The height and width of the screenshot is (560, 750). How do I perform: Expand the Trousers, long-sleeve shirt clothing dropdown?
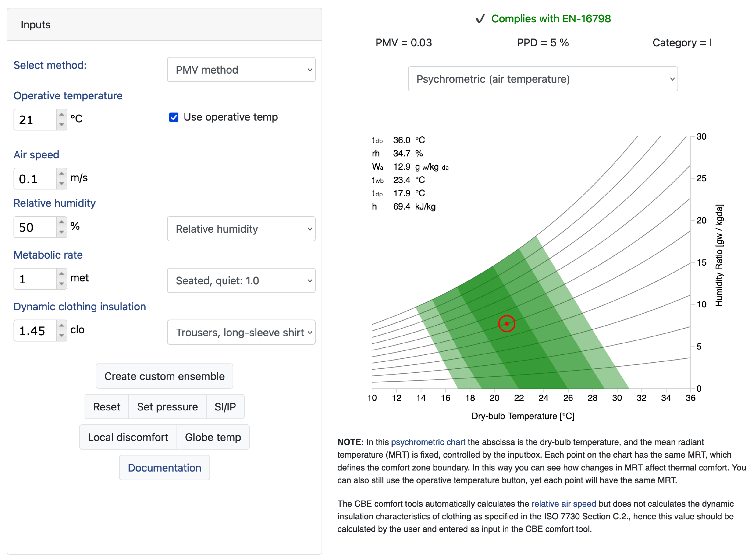point(241,332)
